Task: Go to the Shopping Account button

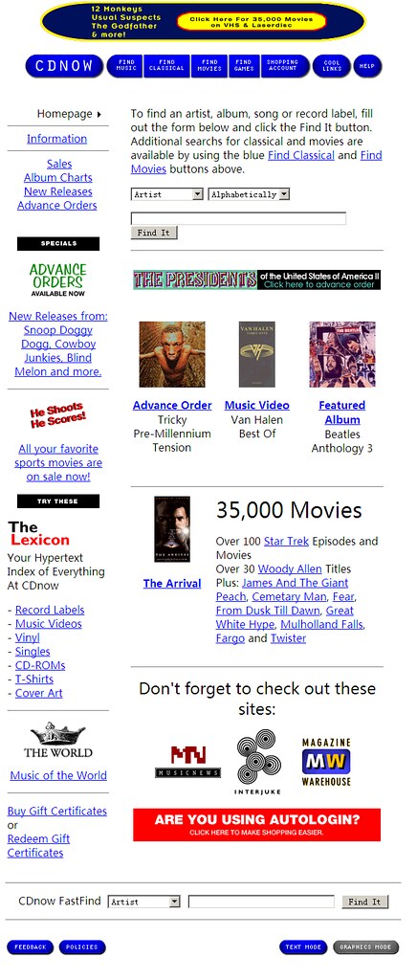Action: click(x=282, y=66)
